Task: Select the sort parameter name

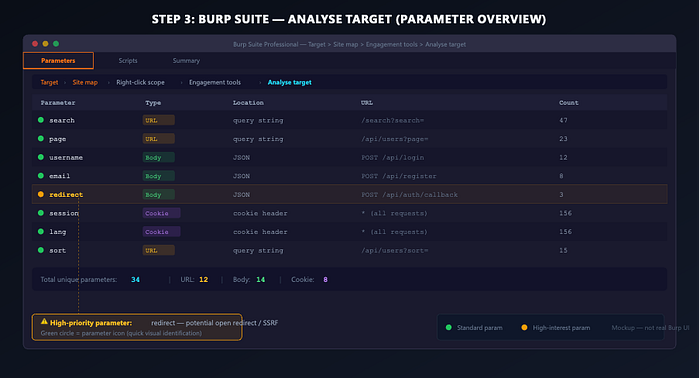Action: [x=58, y=250]
